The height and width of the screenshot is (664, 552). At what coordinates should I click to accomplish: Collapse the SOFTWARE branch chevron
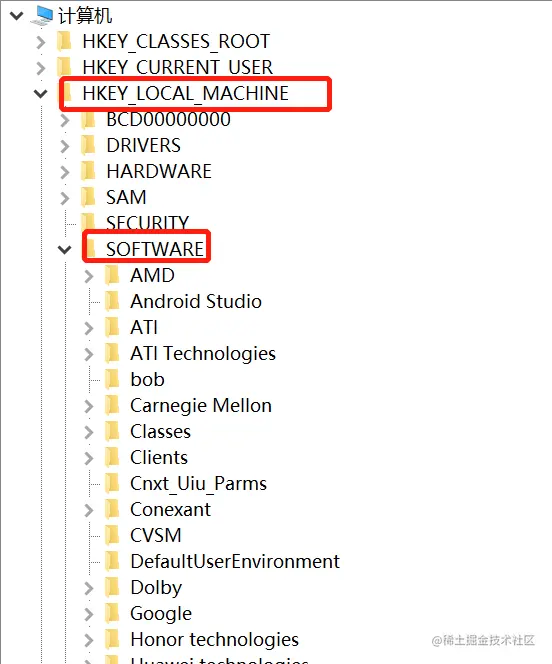tap(65, 250)
